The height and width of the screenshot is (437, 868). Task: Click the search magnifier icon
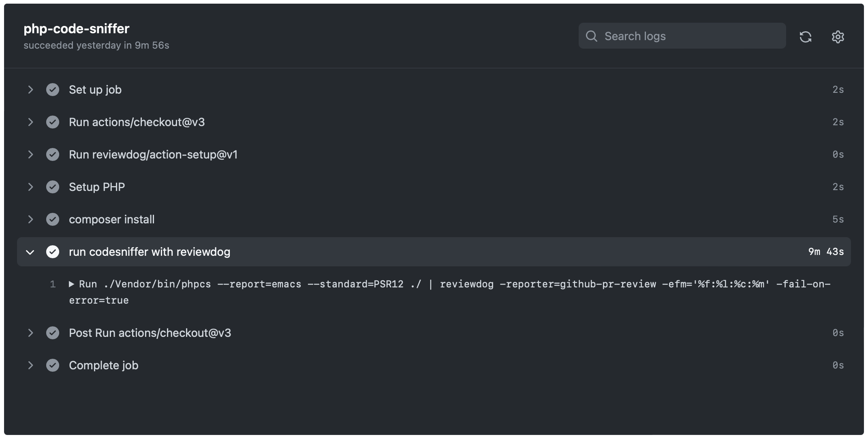(592, 36)
